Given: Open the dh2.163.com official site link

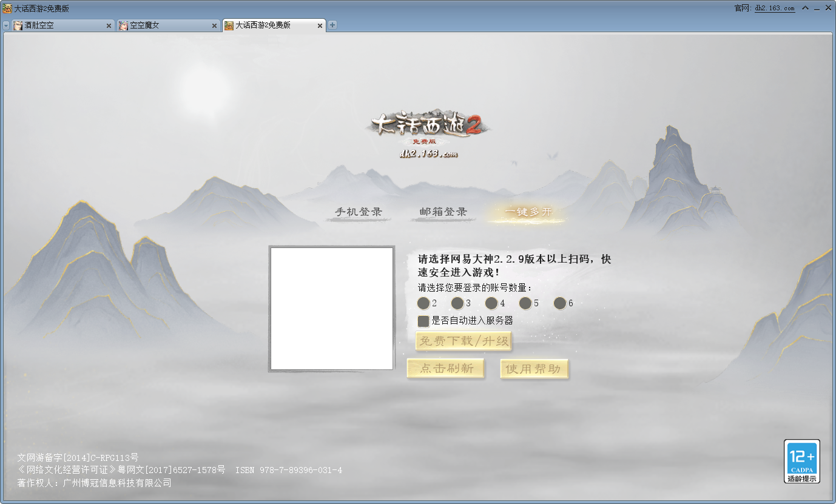Looking at the screenshot, I should (x=775, y=8).
